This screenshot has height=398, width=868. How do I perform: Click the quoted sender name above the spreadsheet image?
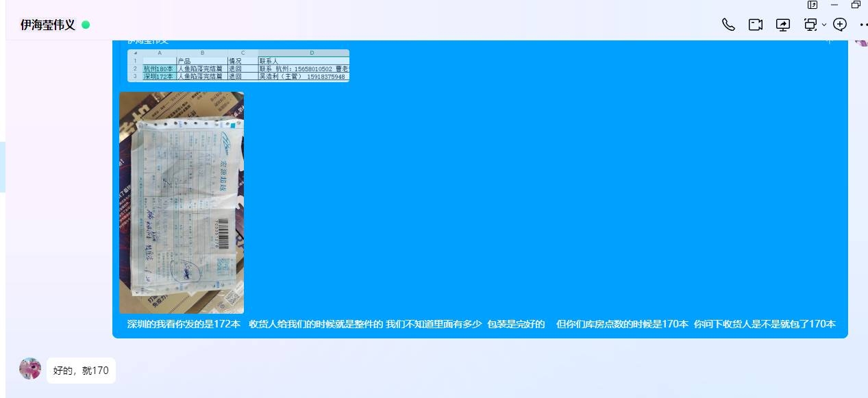point(147,42)
